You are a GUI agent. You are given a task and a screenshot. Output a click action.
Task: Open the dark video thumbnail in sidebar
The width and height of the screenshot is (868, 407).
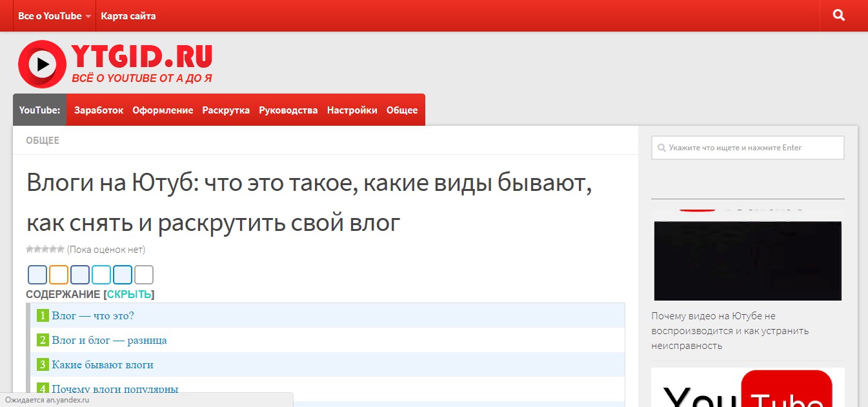point(747,254)
